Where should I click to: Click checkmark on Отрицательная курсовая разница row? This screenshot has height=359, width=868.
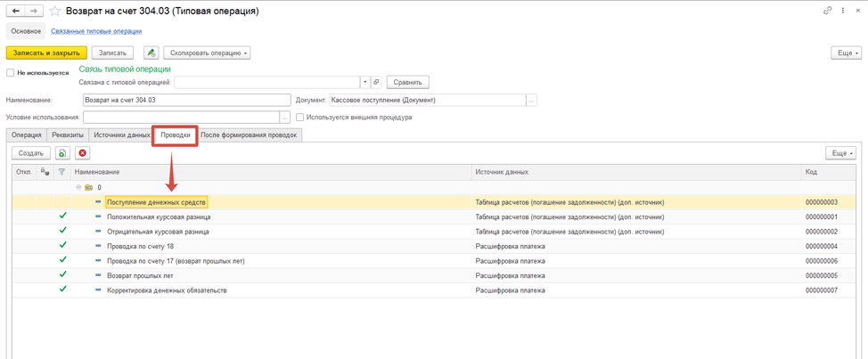62,231
